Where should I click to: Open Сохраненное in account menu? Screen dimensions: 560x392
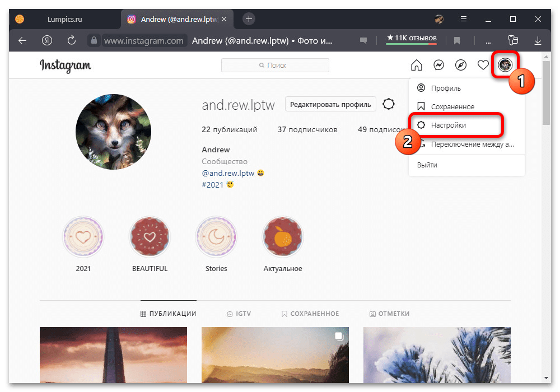coord(452,106)
